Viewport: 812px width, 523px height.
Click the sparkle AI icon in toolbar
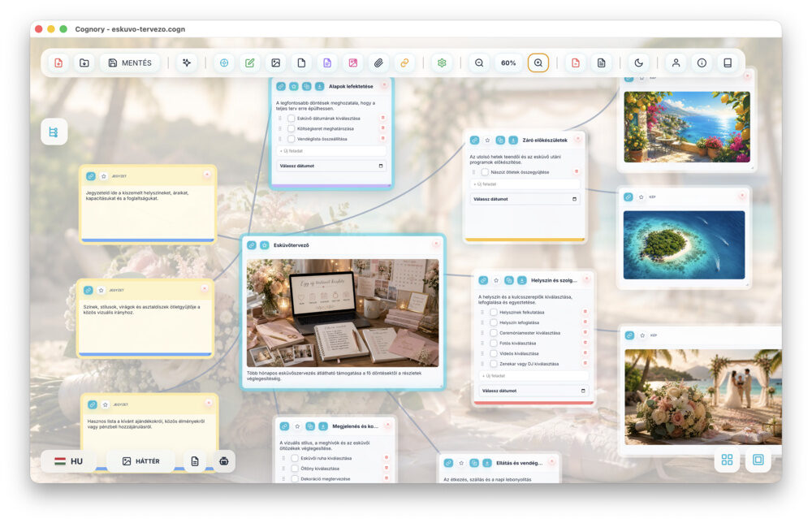click(x=187, y=63)
